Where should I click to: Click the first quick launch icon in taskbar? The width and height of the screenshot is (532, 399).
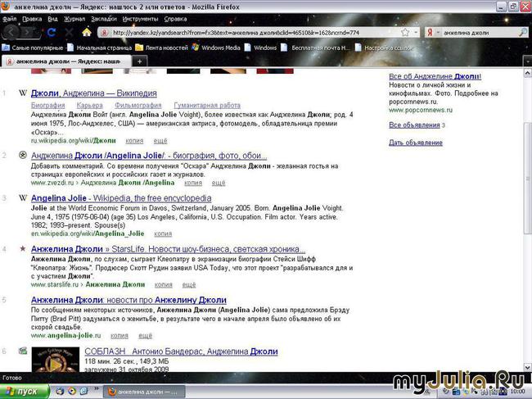pyautogui.click(x=60, y=391)
